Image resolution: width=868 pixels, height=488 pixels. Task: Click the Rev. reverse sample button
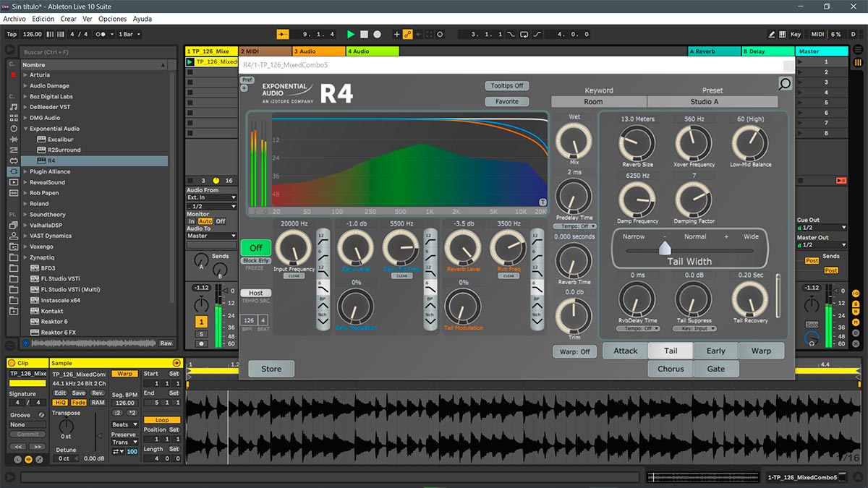coord(98,393)
